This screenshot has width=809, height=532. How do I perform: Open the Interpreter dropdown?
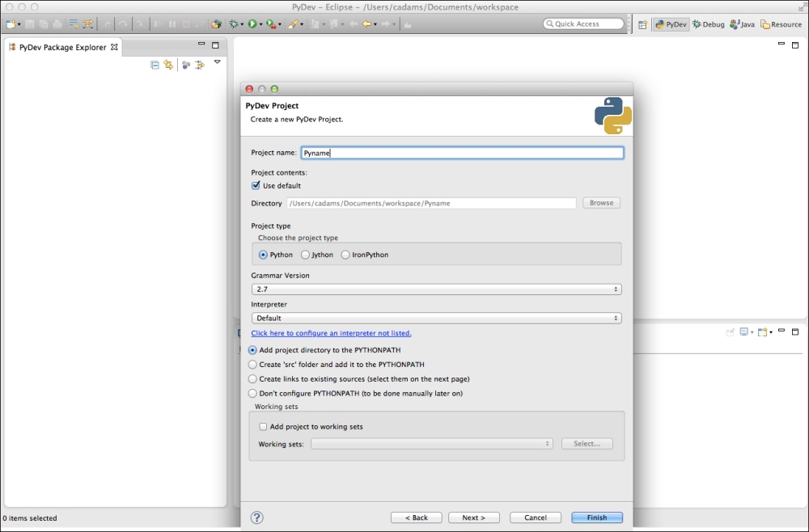click(x=437, y=318)
